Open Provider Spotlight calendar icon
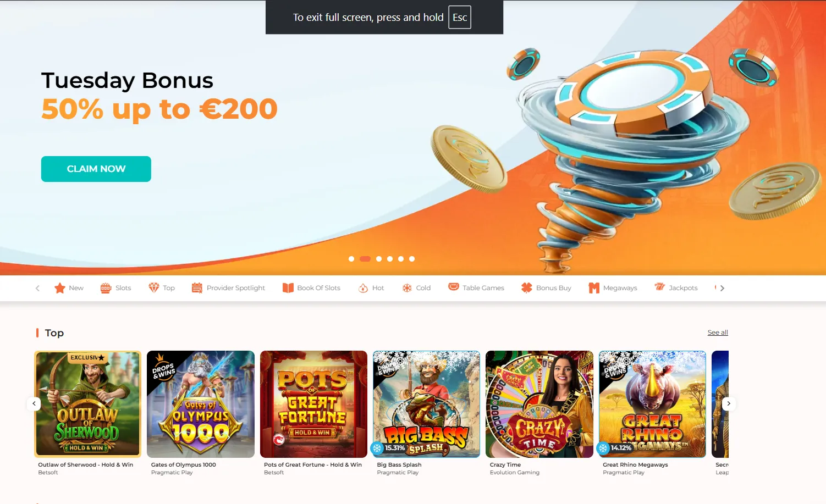Image resolution: width=826 pixels, height=504 pixels. [x=197, y=288]
